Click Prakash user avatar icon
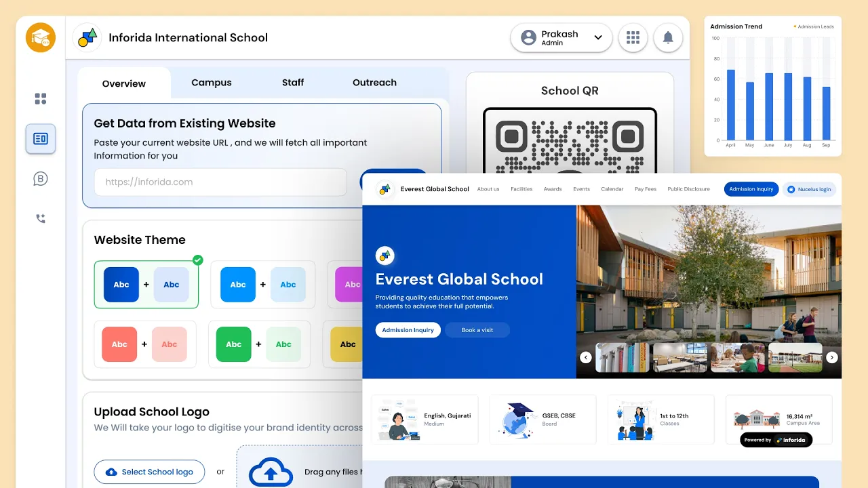868x488 pixels. (528, 37)
